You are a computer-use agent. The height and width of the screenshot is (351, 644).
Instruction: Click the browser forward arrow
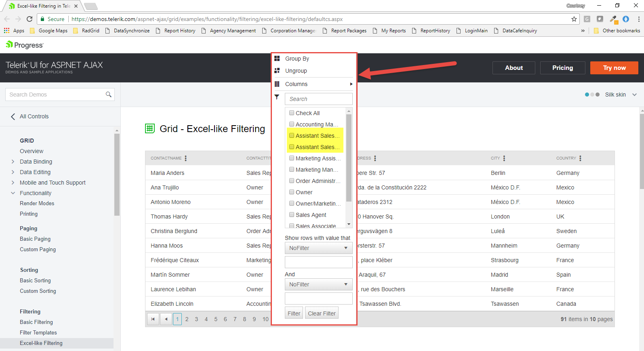18,19
